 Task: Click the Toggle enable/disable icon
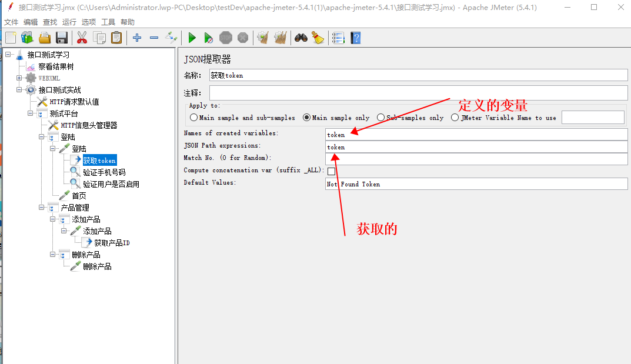tap(171, 38)
